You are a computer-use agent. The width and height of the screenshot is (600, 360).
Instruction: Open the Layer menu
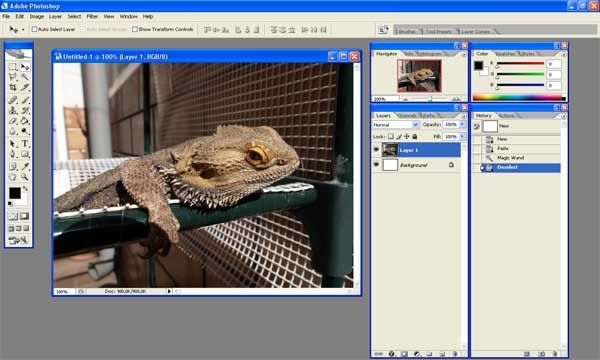55,16
